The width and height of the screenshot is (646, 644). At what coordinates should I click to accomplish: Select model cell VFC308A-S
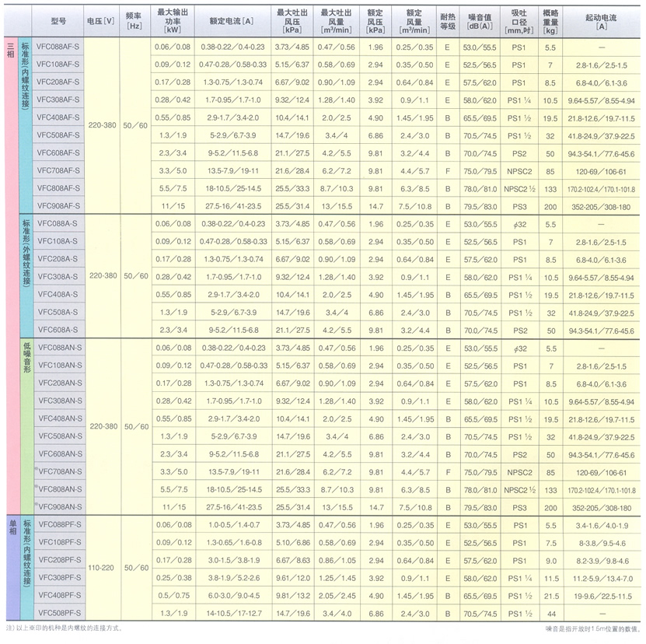(x=58, y=277)
